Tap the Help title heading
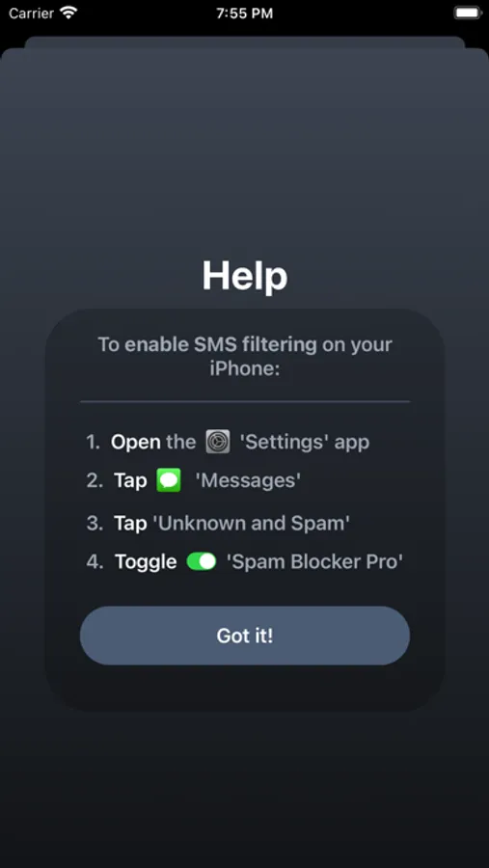Screen dimensions: 489x868 click(x=245, y=275)
